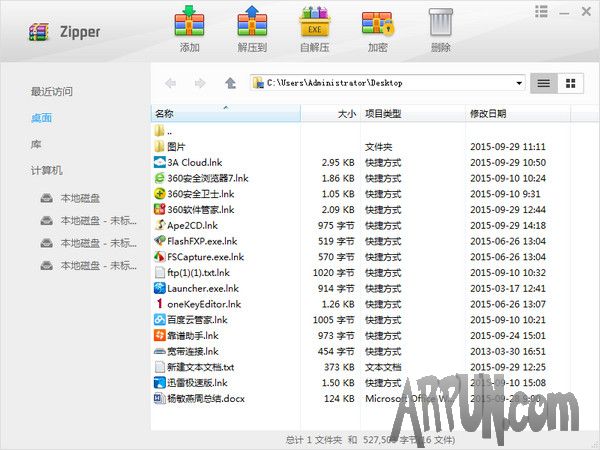This screenshot has width=600, height=450.
Task: Sort by the 名称 column header
Action: (x=226, y=113)
